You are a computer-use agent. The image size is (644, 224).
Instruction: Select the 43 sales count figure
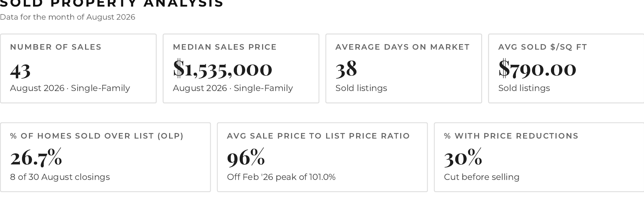[20, 70]
